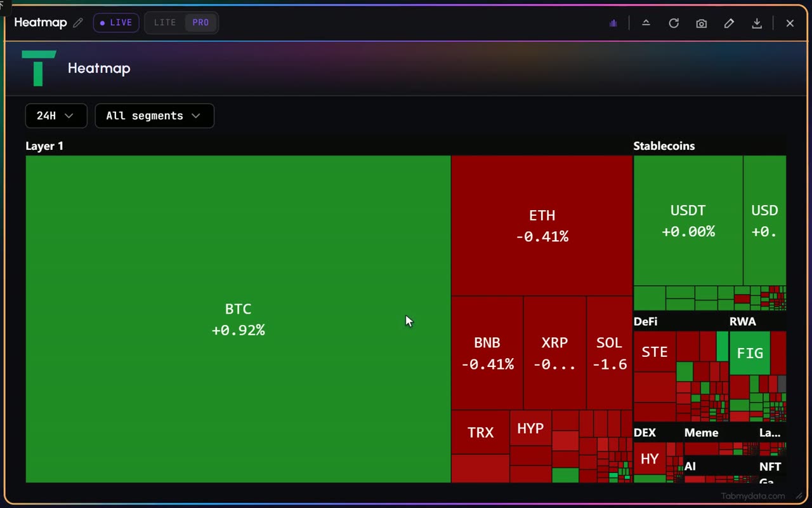Select the ETH -0.41% tile
This screenshot has width=812, height=508.
(x=542, y=225)
